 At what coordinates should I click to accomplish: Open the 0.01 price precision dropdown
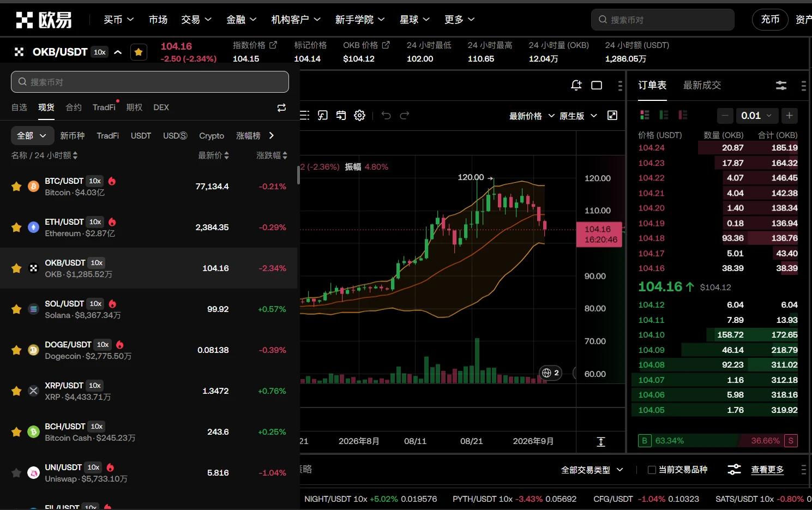coord(756,115)
